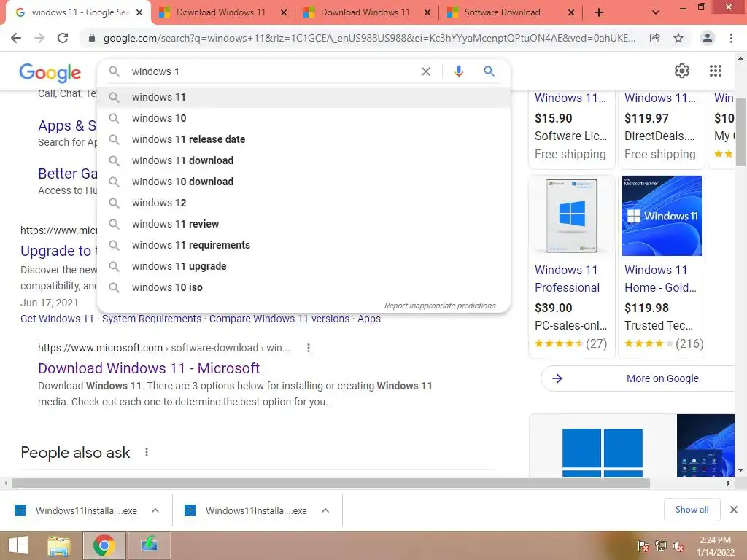This screenshot has width=747, height=560.
Task: Open three-dot menu next to People also ask
Action: click(146, 452)
